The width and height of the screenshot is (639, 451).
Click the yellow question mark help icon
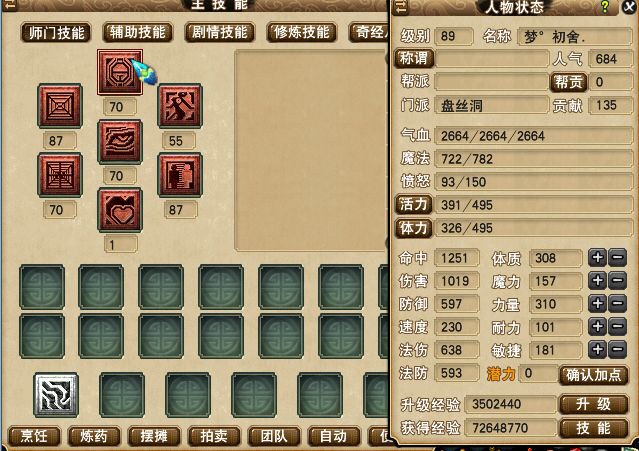pos(605,7)
